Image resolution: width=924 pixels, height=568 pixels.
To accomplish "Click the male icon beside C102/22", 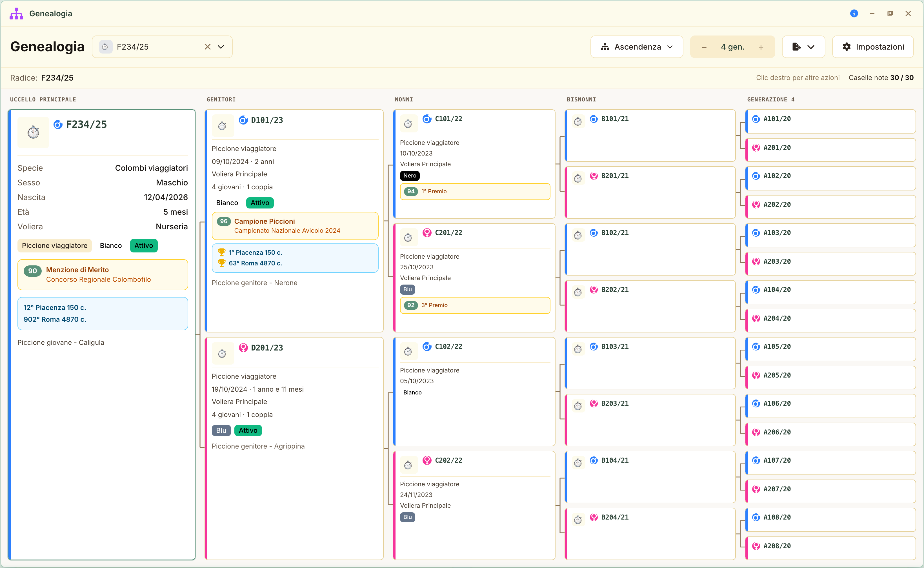I will click(427, 347).
